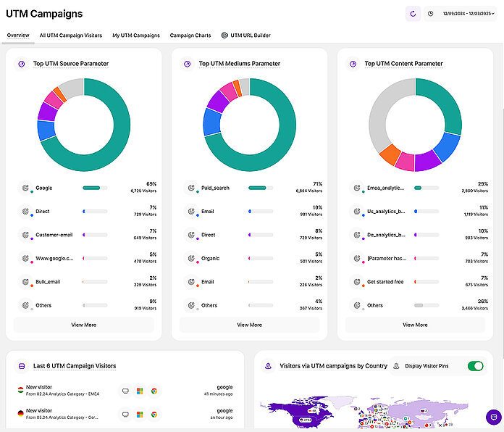Expand View More under UTM Source
The image size is (504, 432).
(x=84, y=325)
